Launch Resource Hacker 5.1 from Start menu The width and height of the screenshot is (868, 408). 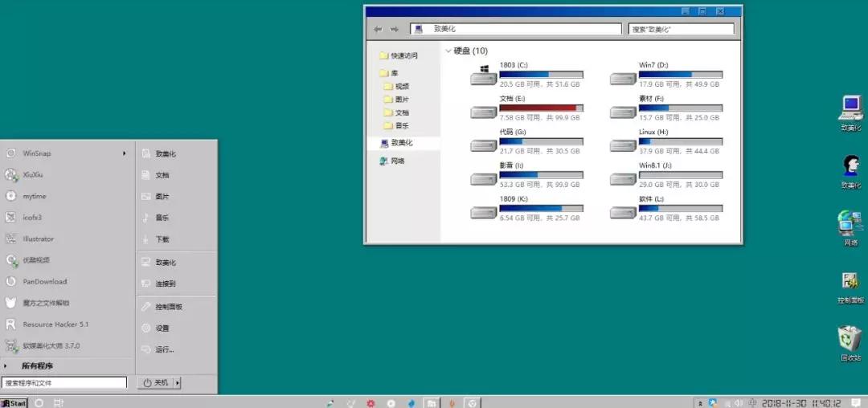[11, 324]
